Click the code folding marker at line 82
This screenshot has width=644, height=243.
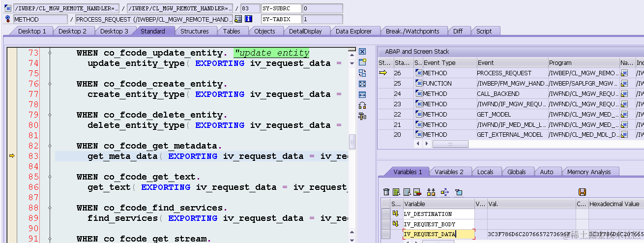click(x=50, y=146)
